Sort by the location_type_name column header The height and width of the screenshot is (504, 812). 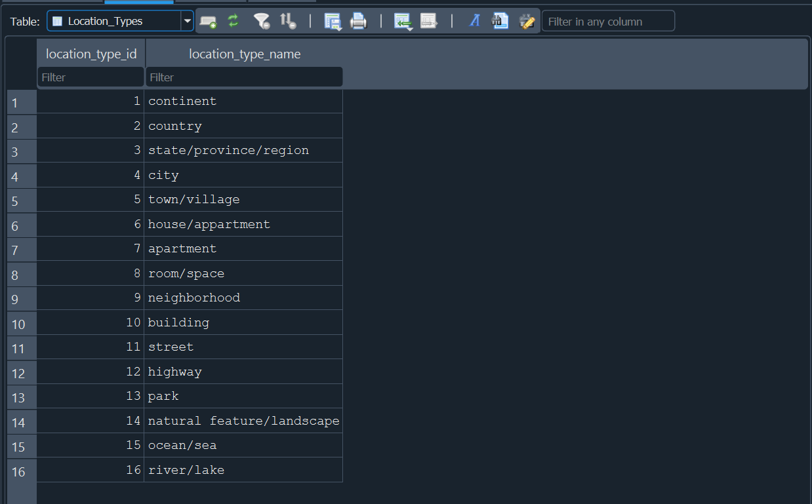pos(245,54)
